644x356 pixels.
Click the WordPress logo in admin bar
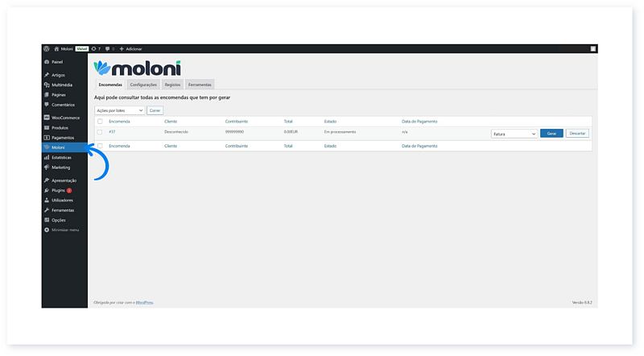click(x=47, y=49)
